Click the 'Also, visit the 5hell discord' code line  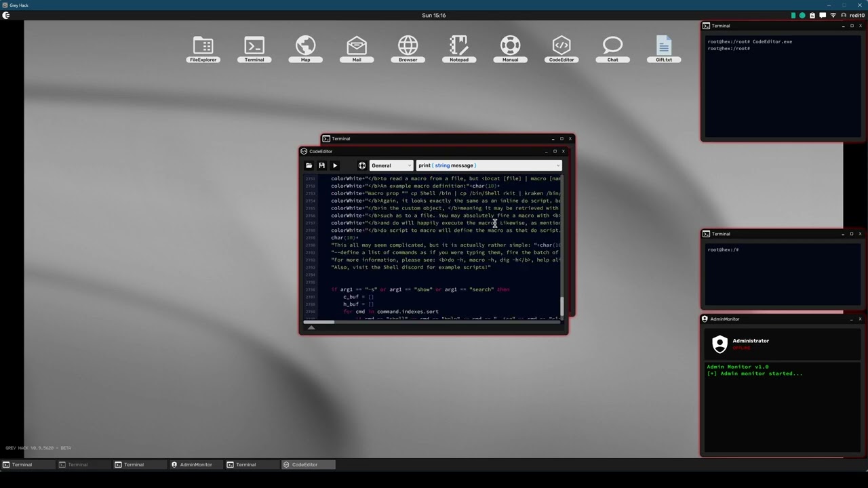tap(410, 267)
